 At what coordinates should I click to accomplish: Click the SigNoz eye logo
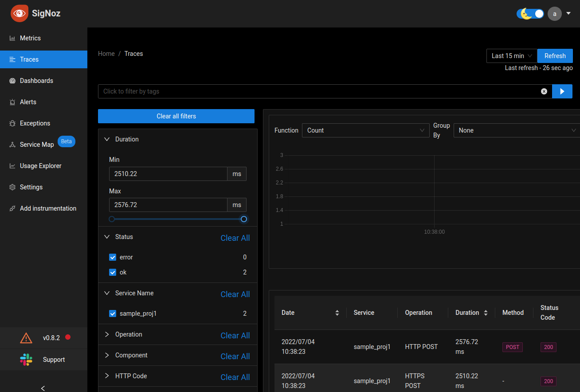20,13
